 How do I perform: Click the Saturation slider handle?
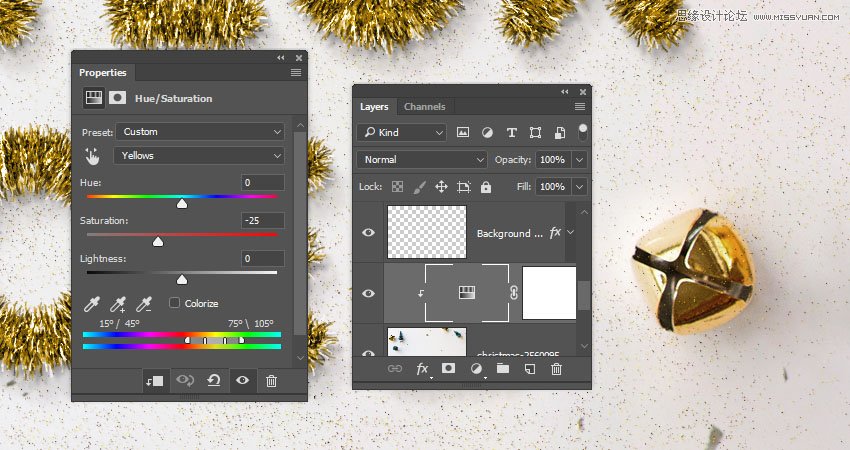point(158,242)
